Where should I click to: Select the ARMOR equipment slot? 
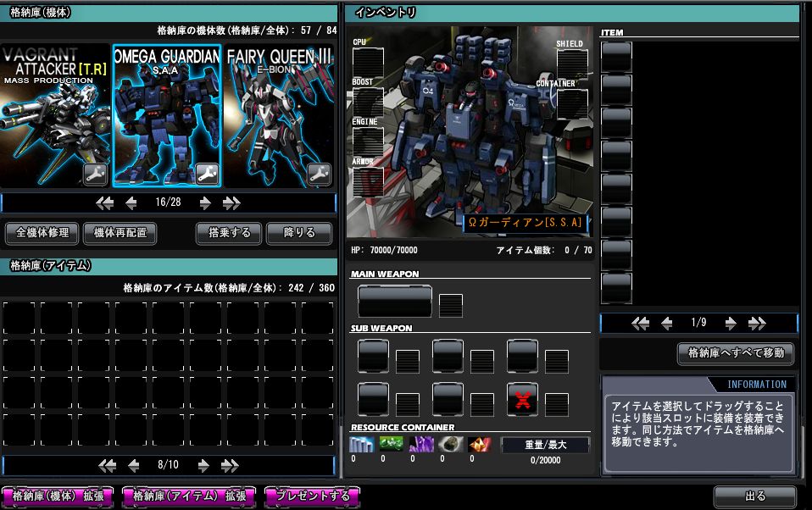[x=368, y=182]
